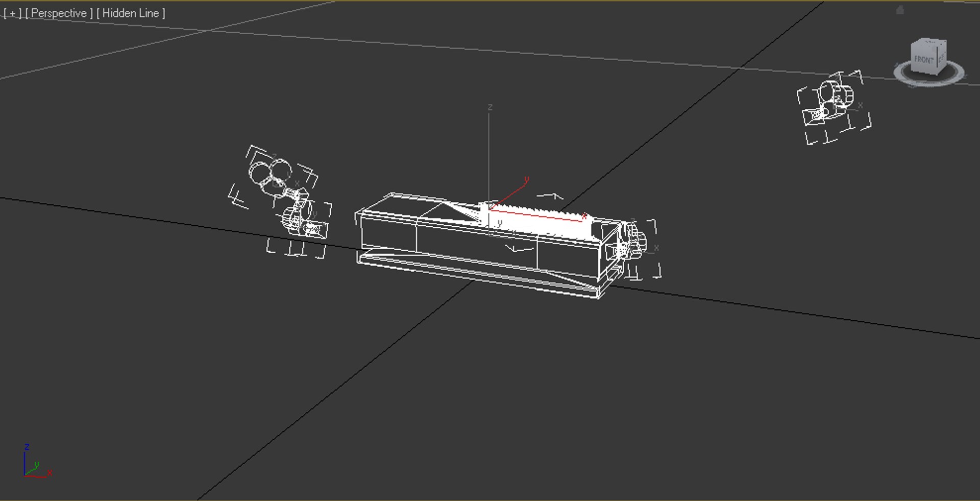Click the ViewCube top face

(x=930, y=42)
